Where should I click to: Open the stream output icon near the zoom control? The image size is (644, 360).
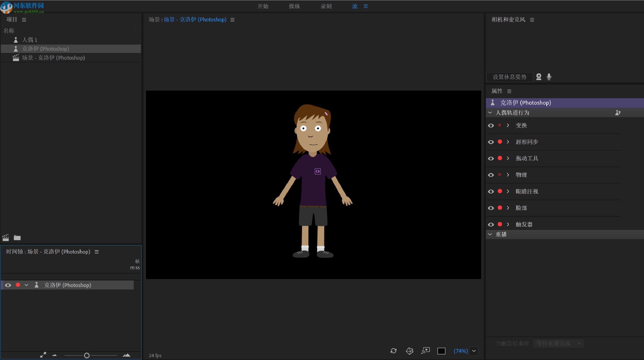click(426, 351)
